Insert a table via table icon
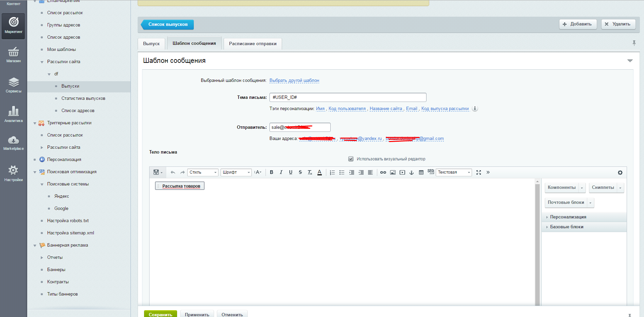Screen dimensions: 644x317 click(x=421, y=172)
